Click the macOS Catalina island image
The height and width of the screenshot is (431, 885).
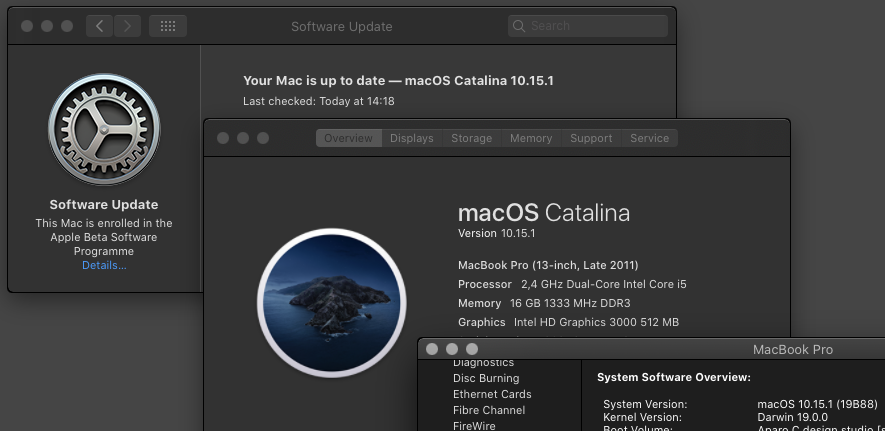tap(332, 303)
